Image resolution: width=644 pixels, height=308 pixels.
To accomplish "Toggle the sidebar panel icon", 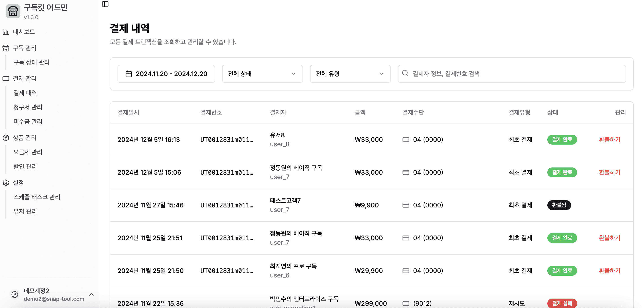I will click(105, 4).
